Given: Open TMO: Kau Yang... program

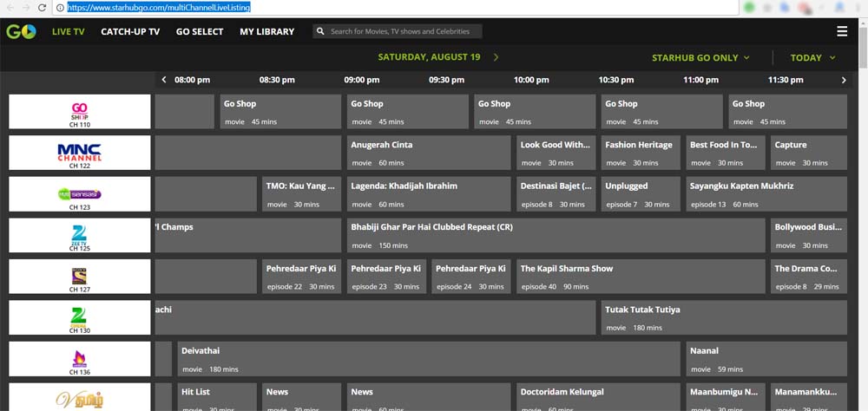Looking at the screenshot, I should point(302,194).
